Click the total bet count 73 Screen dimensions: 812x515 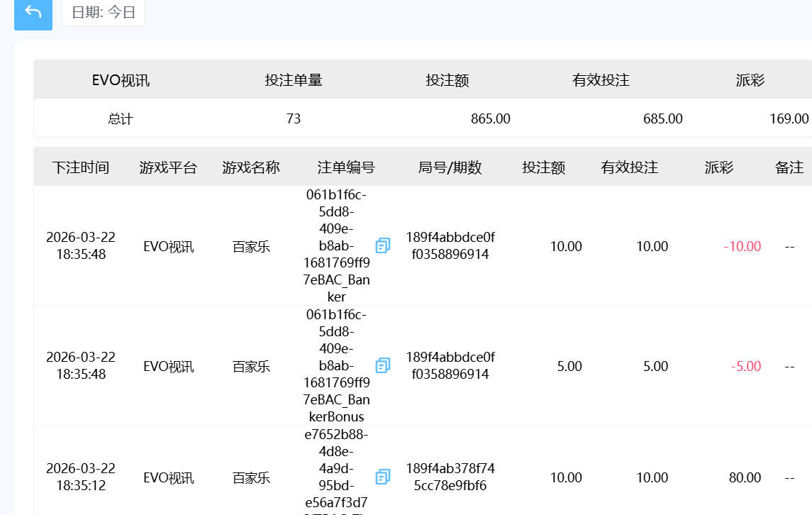[x=294, y=118]
